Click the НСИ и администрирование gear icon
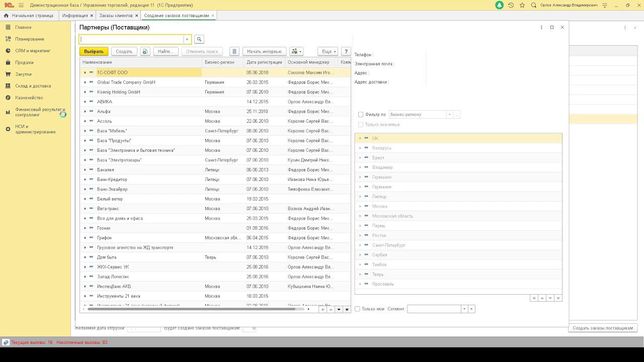 (8, 129)
